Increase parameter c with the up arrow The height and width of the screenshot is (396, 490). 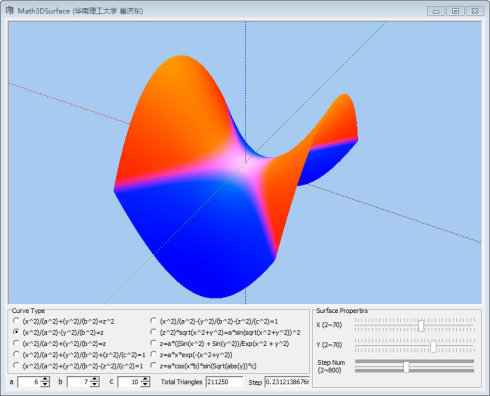pyautogui.click(x=145, y=379)
